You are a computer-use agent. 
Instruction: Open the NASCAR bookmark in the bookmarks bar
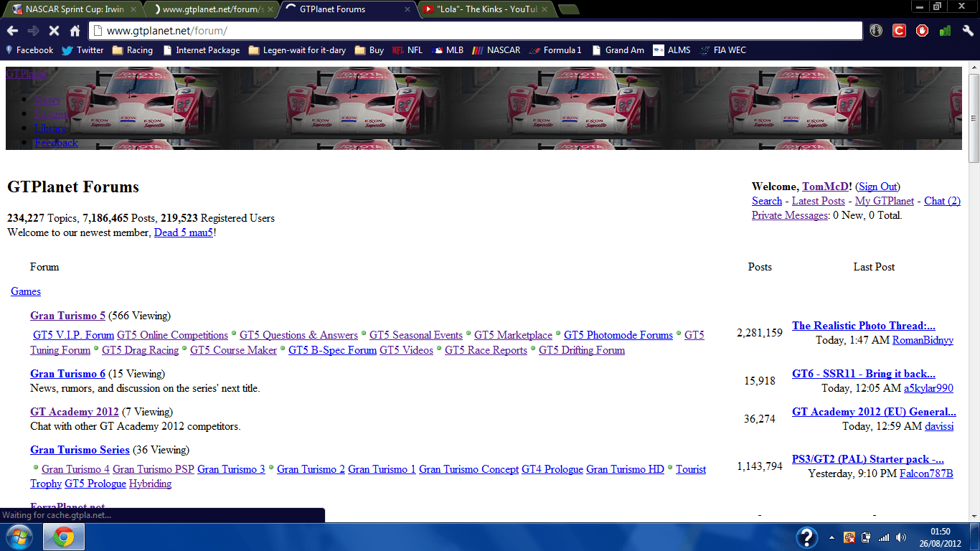pos(496,50)
